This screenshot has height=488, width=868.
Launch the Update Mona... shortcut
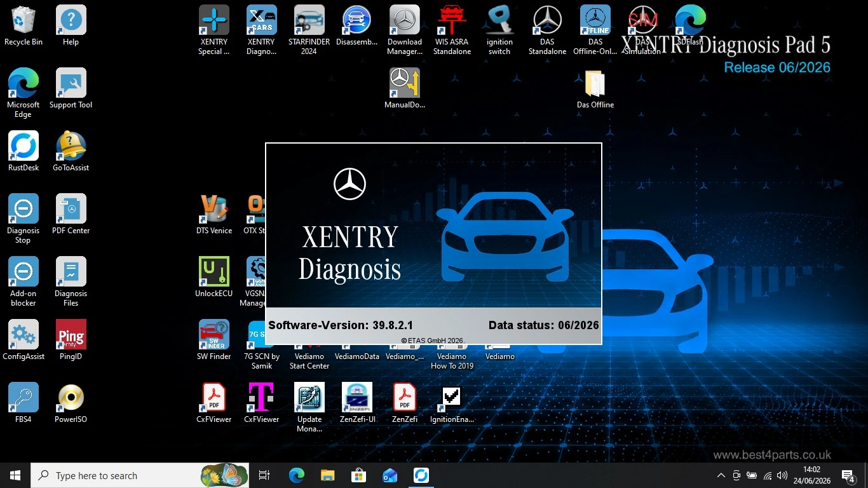point(309,408)
